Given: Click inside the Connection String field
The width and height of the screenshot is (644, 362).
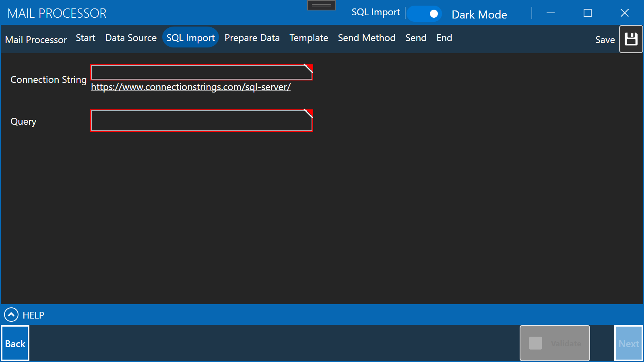Looking at the screenshot, I should pos(201,72).
